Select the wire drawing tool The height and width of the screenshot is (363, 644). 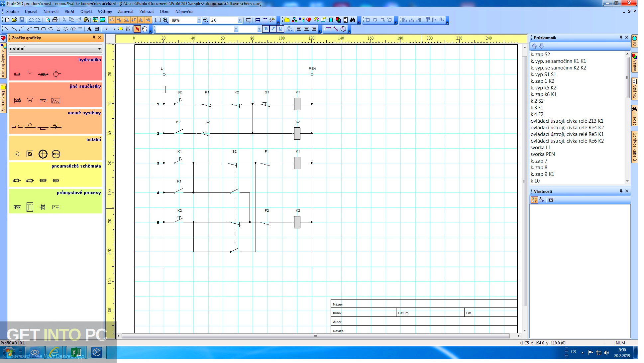pyautogui.click(x=106, y=29)
